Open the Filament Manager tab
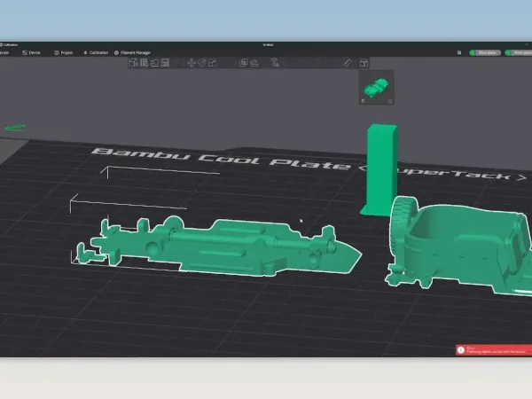 pyautogui.click(x=132, y=52)
